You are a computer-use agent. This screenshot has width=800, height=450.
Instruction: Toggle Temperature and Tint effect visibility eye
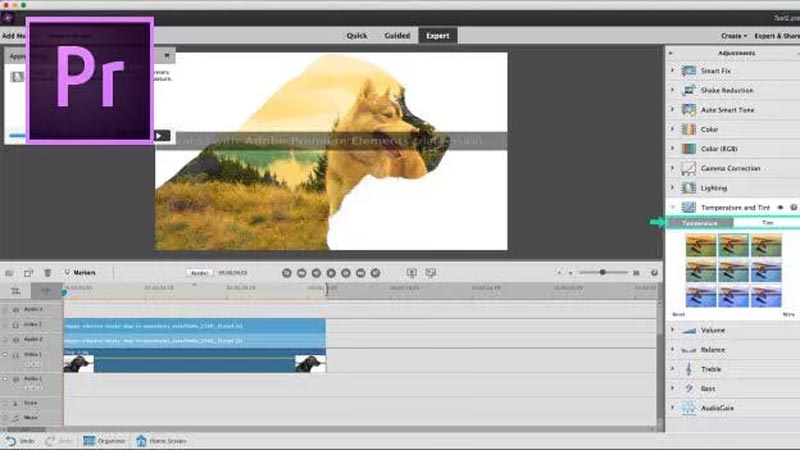coord(780,207)
